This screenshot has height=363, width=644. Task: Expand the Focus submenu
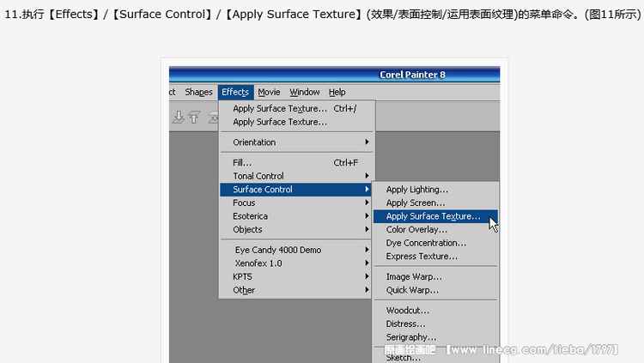[296, 203]
